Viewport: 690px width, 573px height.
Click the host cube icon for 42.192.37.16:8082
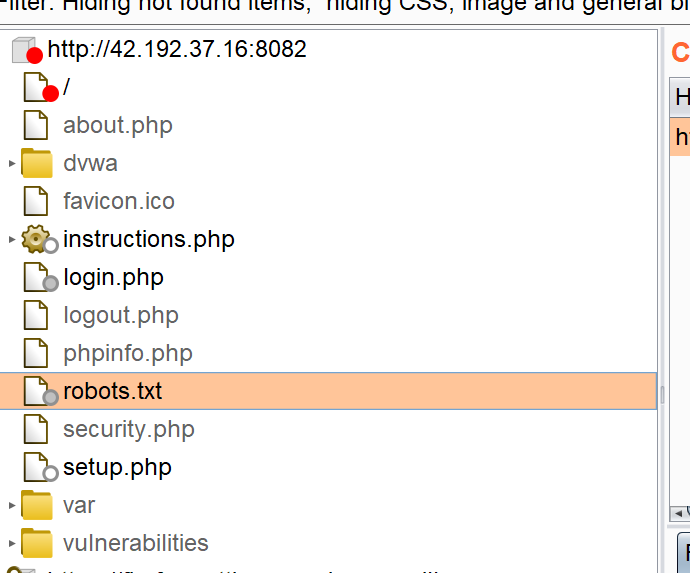(x=25, y=49)
